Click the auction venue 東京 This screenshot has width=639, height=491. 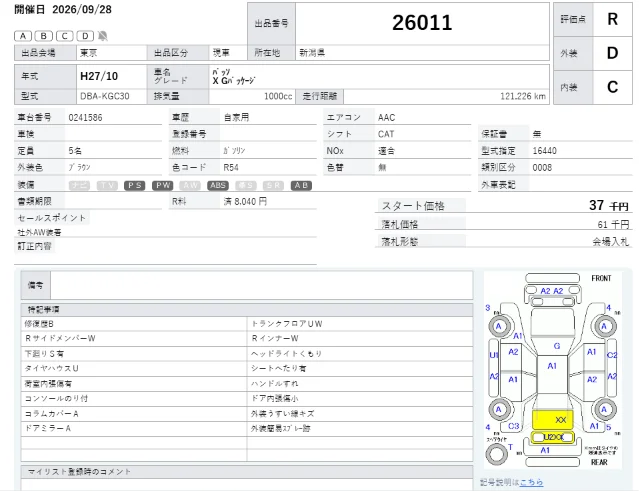click(x=88, y=53)
